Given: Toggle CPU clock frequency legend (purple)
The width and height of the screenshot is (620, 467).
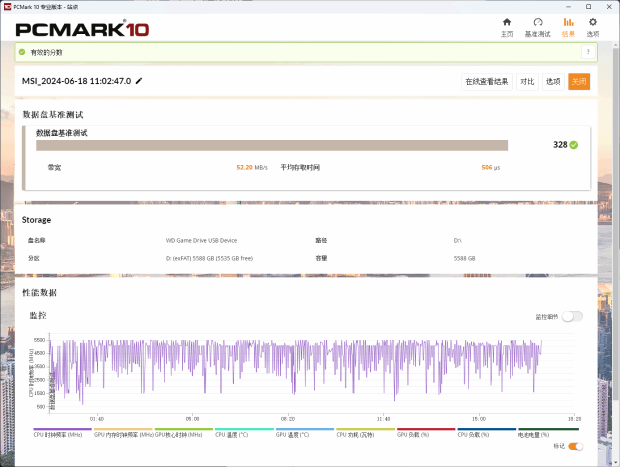Looking at the screenshot, I should (62, 432).
